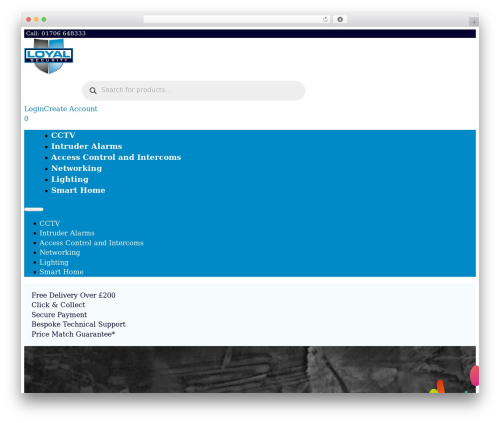
Task: Open a new browser tab with plus
Action: 474,22
